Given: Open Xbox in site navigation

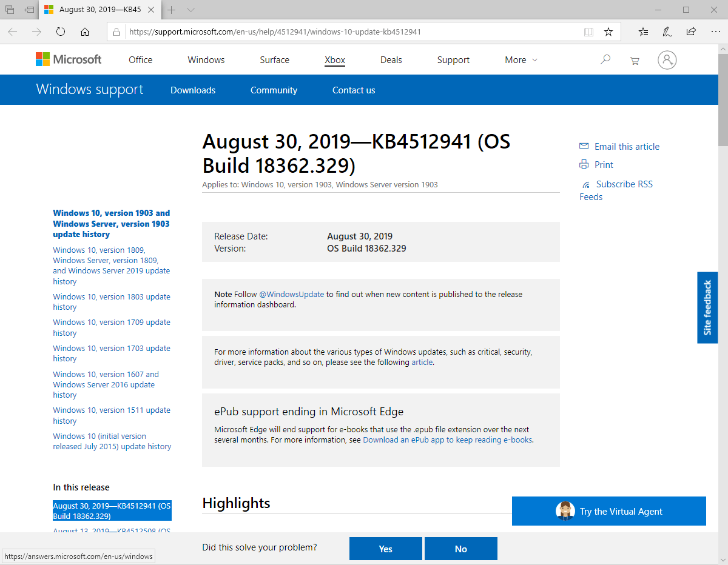Looking at the screenshot, I should click(x=335, y=60).
